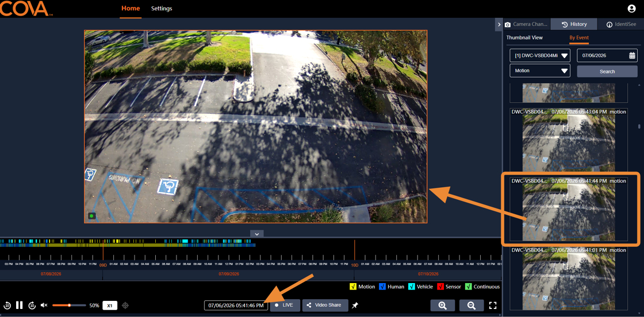Viewport: 644px width, 317px height.
Task: Switch to LIVE view
Action: [x=285, y=306]
